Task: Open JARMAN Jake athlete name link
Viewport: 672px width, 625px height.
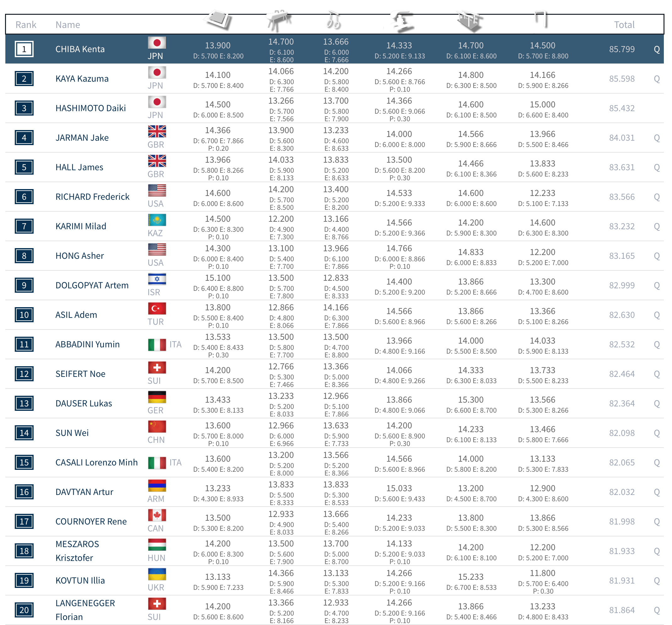Action: [82, 138]
